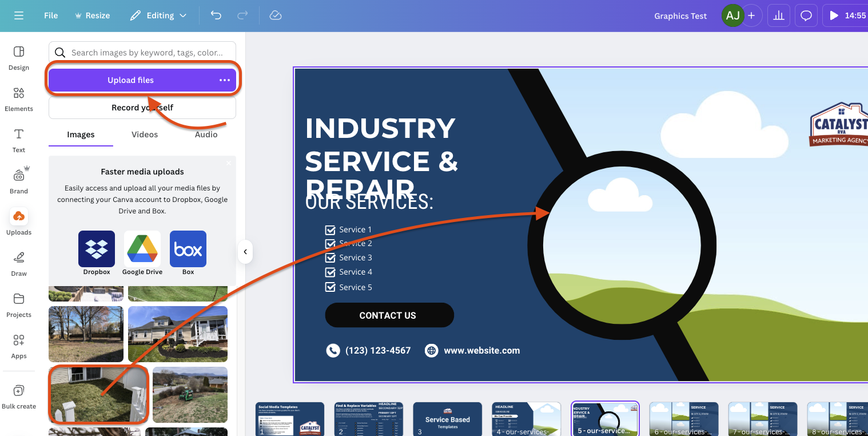Open the Design sidebar panel
This screenshot has height=436, width=868.
click(x=19, y=58)
